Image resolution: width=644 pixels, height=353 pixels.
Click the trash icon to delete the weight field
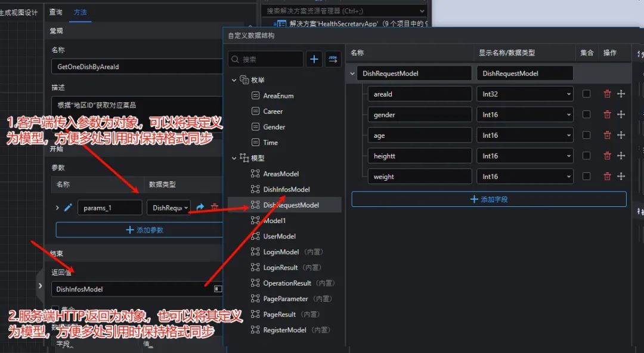607,176
